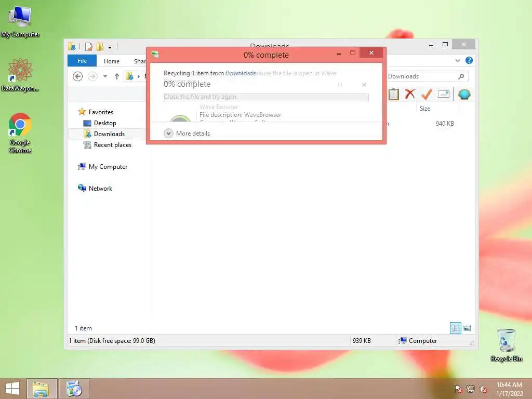Click the blue shell globe toolbar icon

464,94
